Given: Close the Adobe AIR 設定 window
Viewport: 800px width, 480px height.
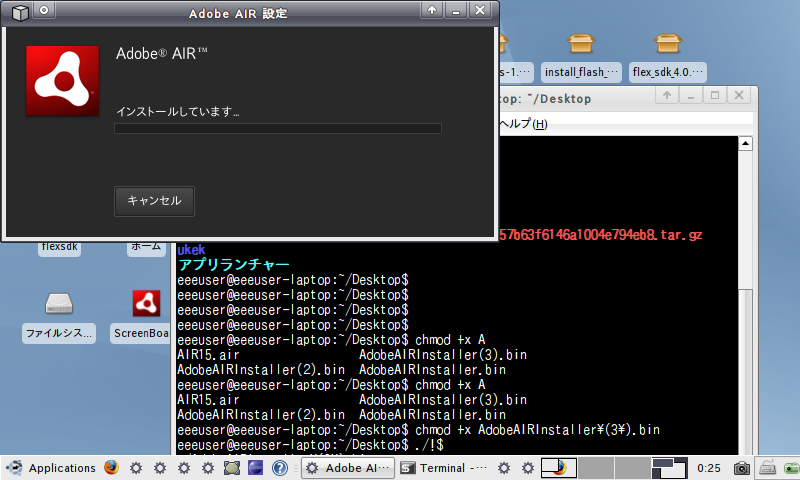Looking at the screenshot, I should click(480, 10).
